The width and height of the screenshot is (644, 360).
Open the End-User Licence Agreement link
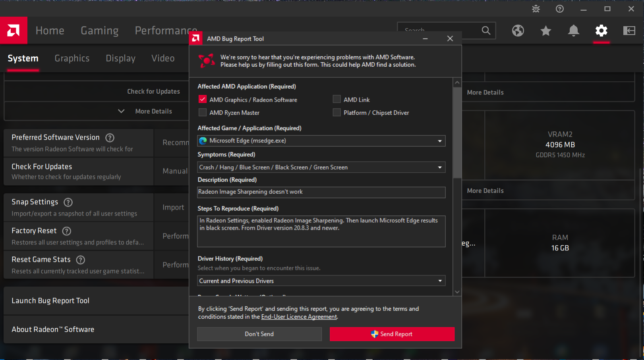pos(299,317)
